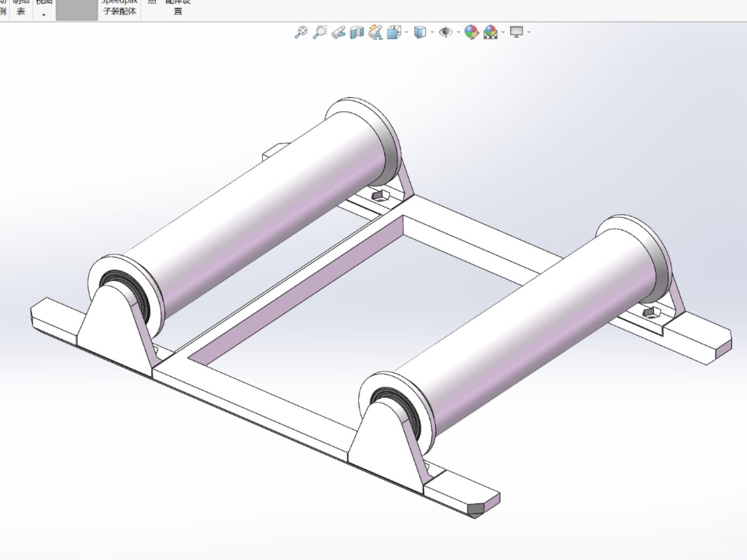Click the Apply Scene icon
This screenshot has height=560, width=747.
click(x=491, y=32)
